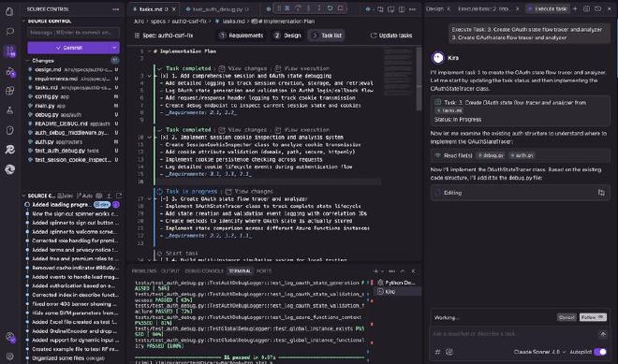Click Cancel button in chat
The height and width of the screenshot is (364, 618).
(x=566, y=317)
